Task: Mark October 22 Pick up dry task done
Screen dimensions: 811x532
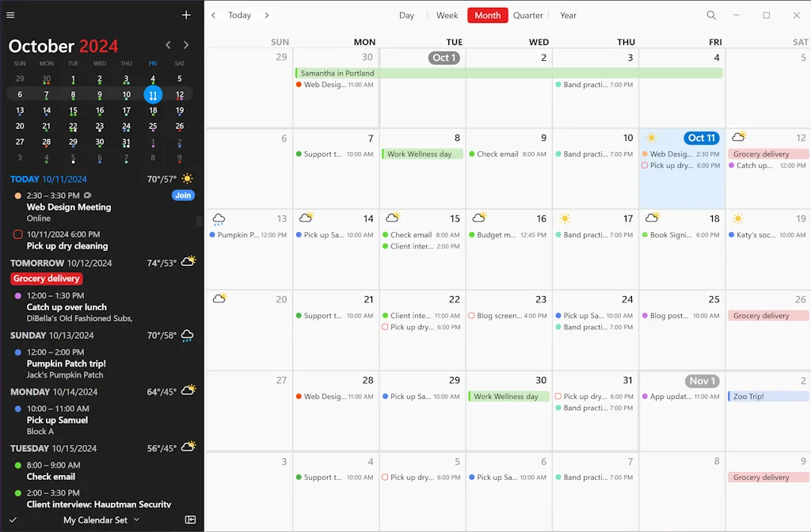Action: (x=385, y=327)
